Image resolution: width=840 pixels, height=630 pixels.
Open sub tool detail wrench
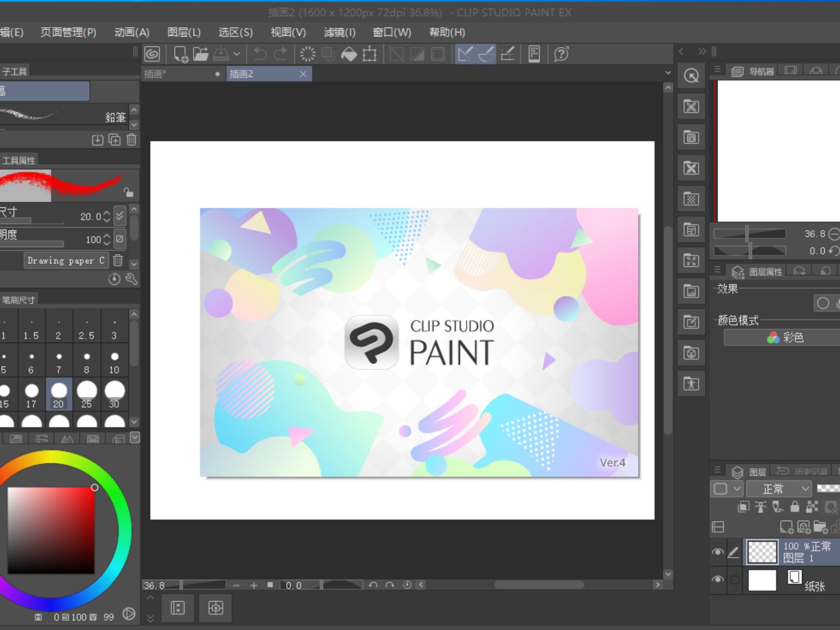click(x=132, y=279)
